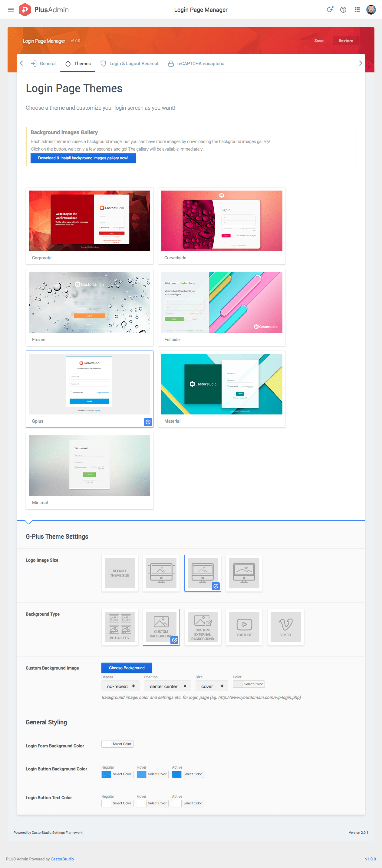Click the Login Page Manager banner title
The width and height of the screenshot is (382, 868).
44,41
